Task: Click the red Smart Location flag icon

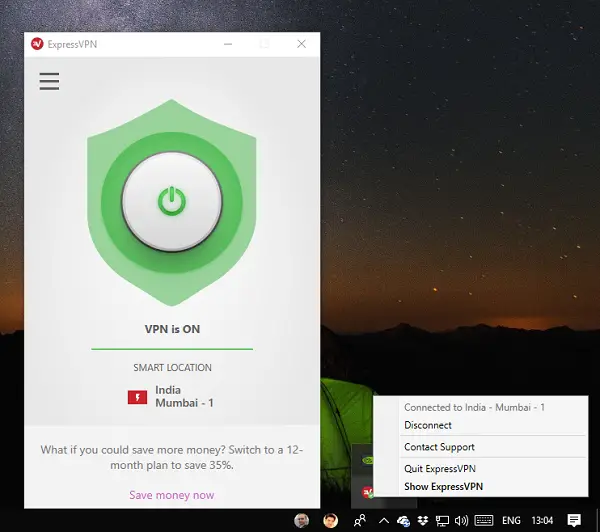Action: tap(137, 397)
